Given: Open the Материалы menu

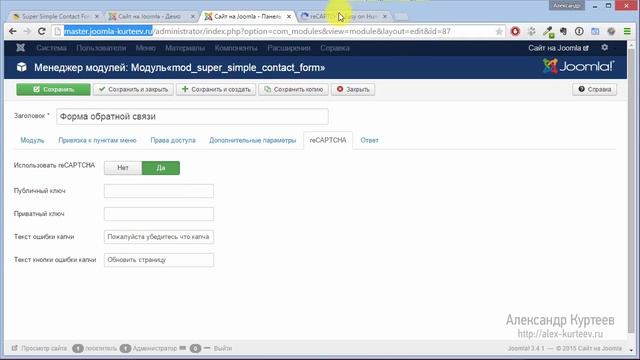Looking at the screenshot, I should coord(185,48).
